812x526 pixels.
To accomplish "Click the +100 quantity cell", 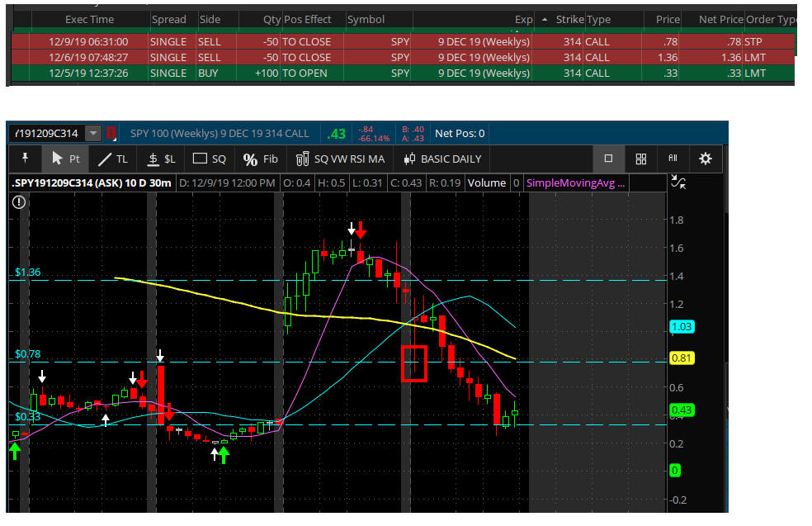I will (x=267, y=73).
